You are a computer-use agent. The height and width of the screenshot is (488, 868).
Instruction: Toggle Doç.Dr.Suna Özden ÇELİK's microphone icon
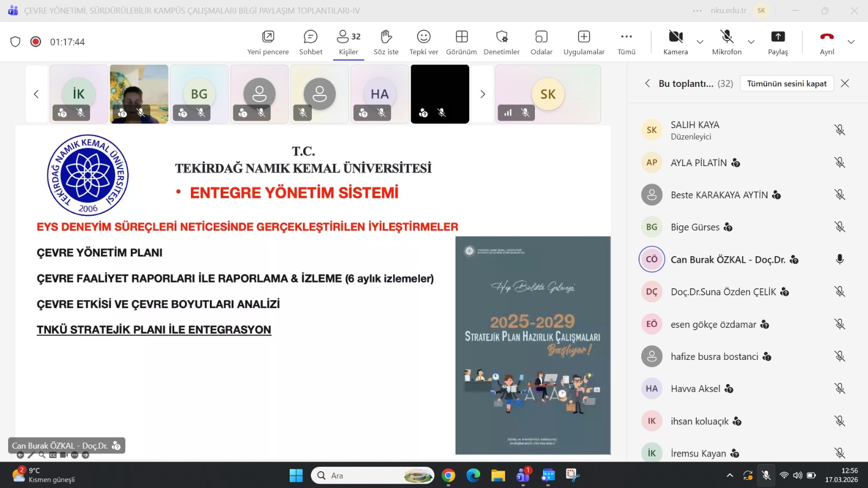click(x=840, y=291)
